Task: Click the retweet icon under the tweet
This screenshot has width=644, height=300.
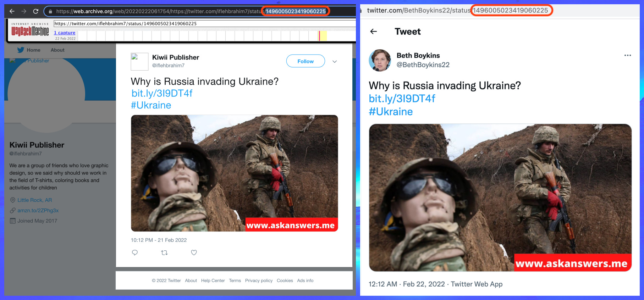Action: [x=164, y=252]
